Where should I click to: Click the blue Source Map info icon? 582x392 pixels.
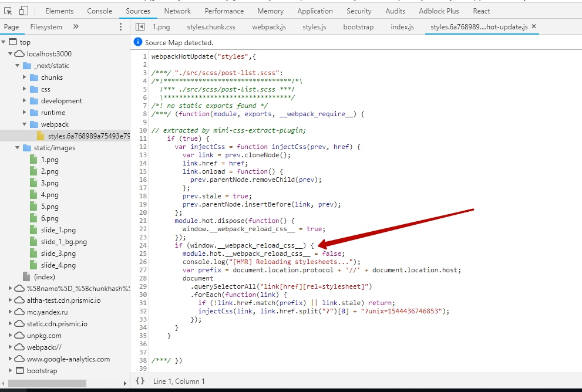[139, 42]
